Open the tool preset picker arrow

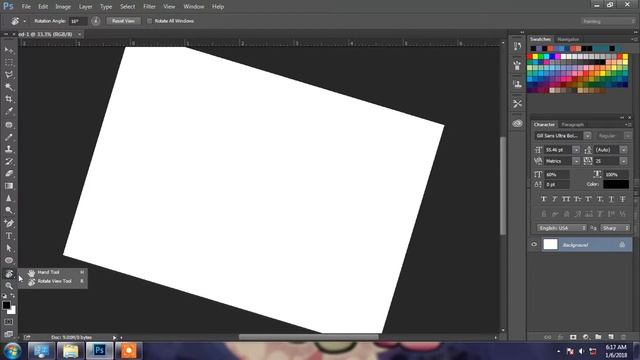[24, 21]
